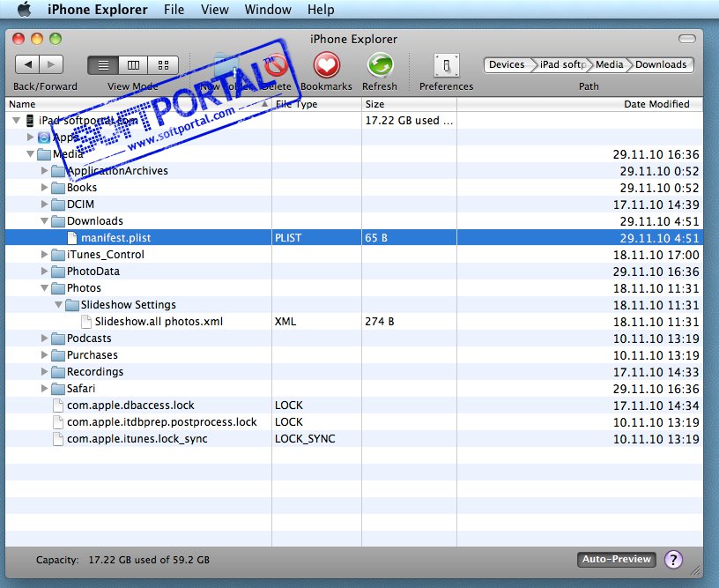Open Preferences from the toolbar

point(446,65)
